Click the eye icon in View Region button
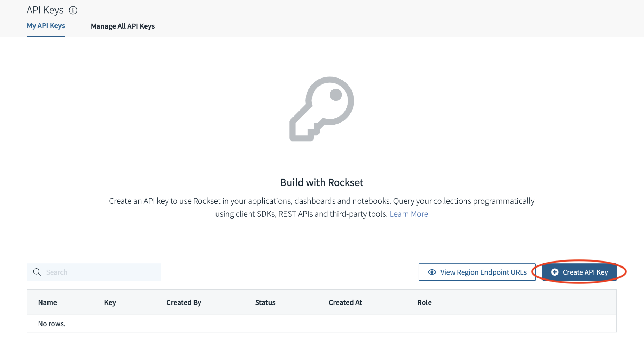This screenshot has height=339, width=644. coord(432,272)
